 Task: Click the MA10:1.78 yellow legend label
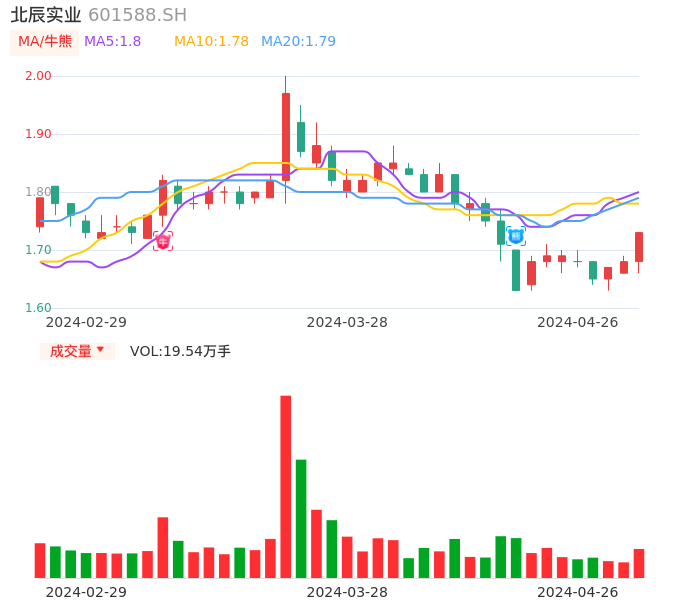tap(211, 42)
